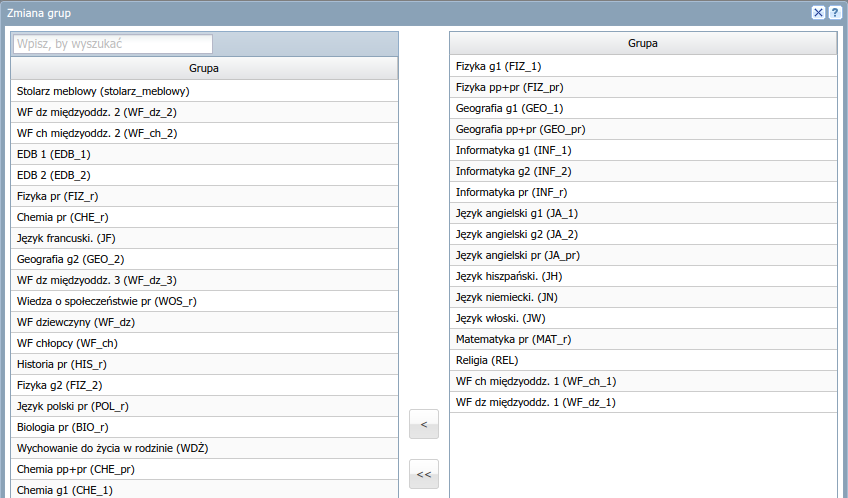
Task: Sort by right Grupa column header
Action: tap(642, 43)
